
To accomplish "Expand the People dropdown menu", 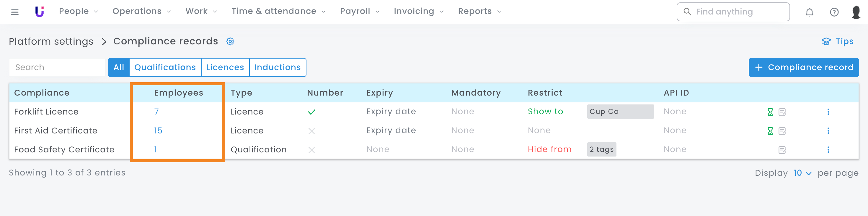I will pyautogui.click(x=78, y=12).
